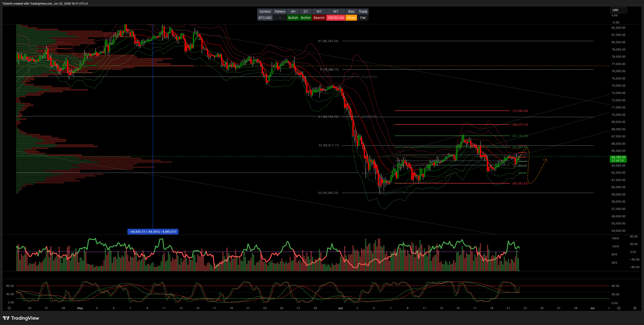Click the Tickmill created with TradingView.com caption

[45, 3]
